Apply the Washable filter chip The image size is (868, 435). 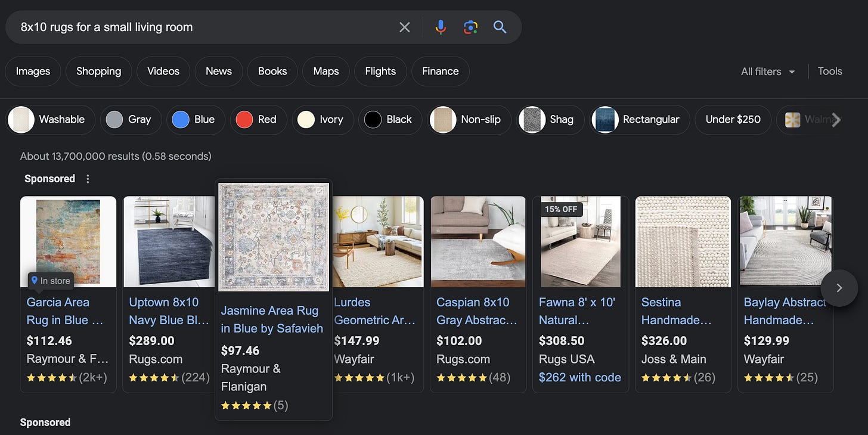(51, 119)
